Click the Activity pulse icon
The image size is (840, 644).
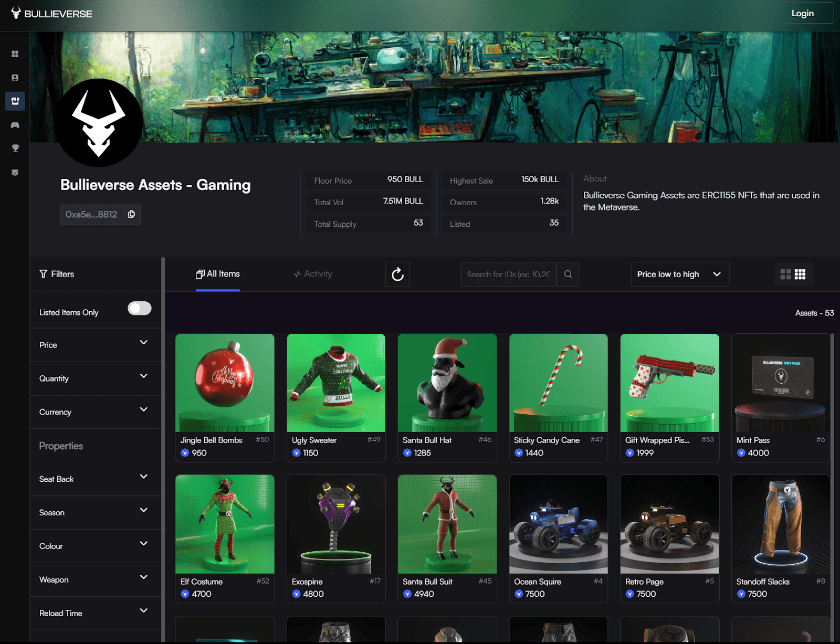(x=297, y=274)
